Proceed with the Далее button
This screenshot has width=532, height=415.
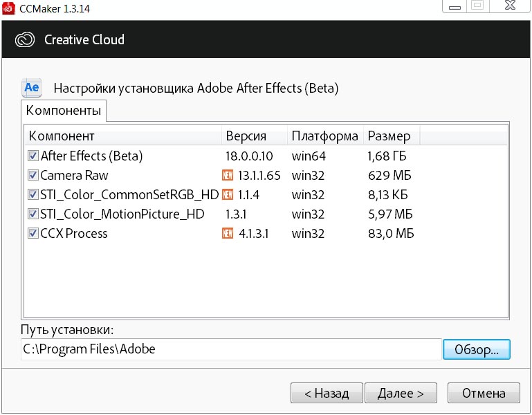point(401,394)
